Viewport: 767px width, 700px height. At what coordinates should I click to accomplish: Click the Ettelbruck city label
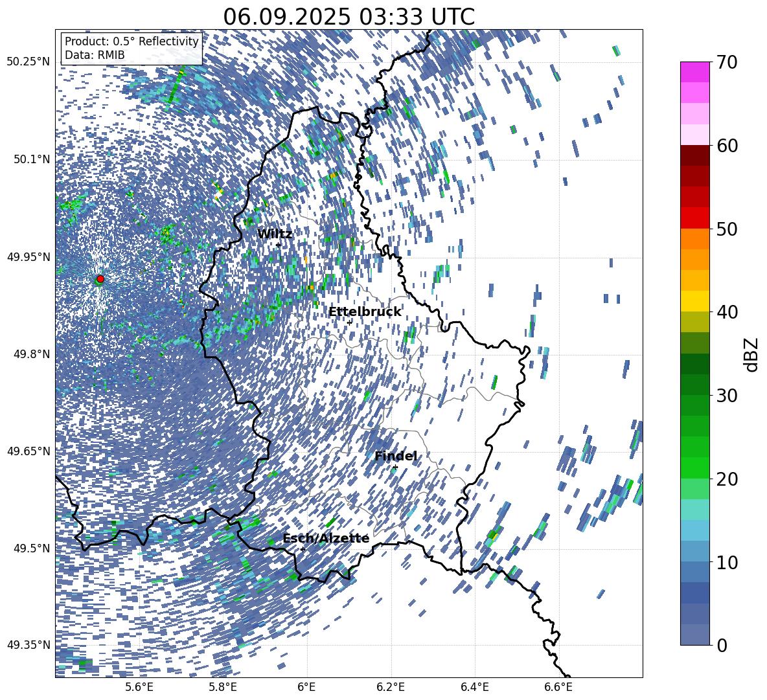(365, 312)
